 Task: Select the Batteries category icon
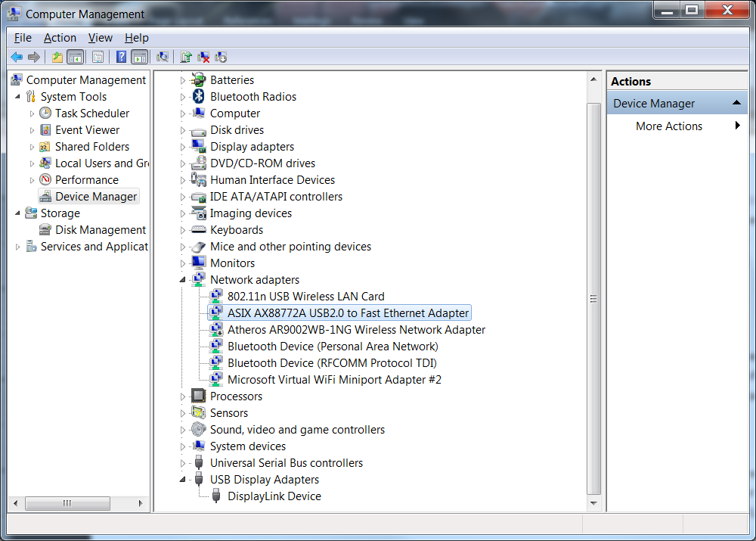click(198, 80)
